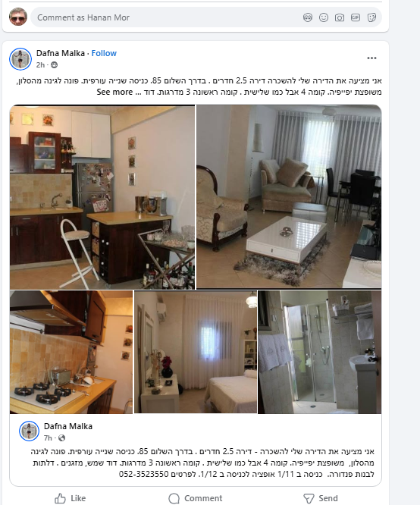The height and width of the screenshot is (505, 420).
Task: Open Dafna Malka profile from shared post
Action: tap(68, 426)
